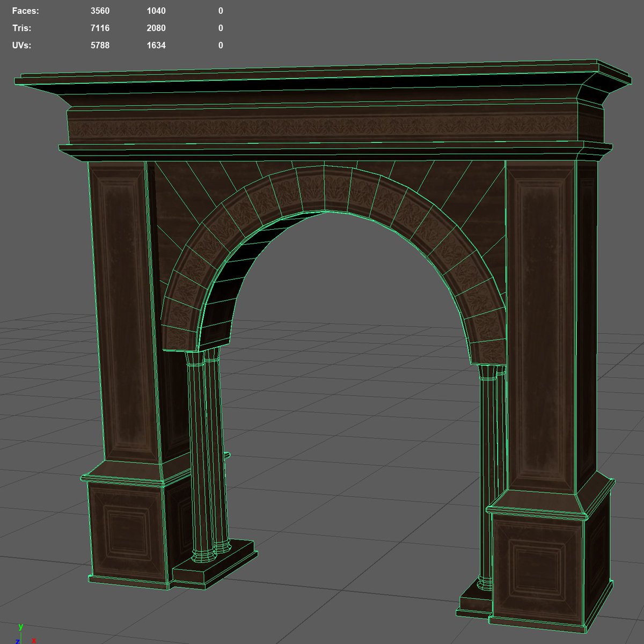This screenshot has height=644, width=644.
Task: Click the Tris count value 2080
Action: [x=156, y=28]
